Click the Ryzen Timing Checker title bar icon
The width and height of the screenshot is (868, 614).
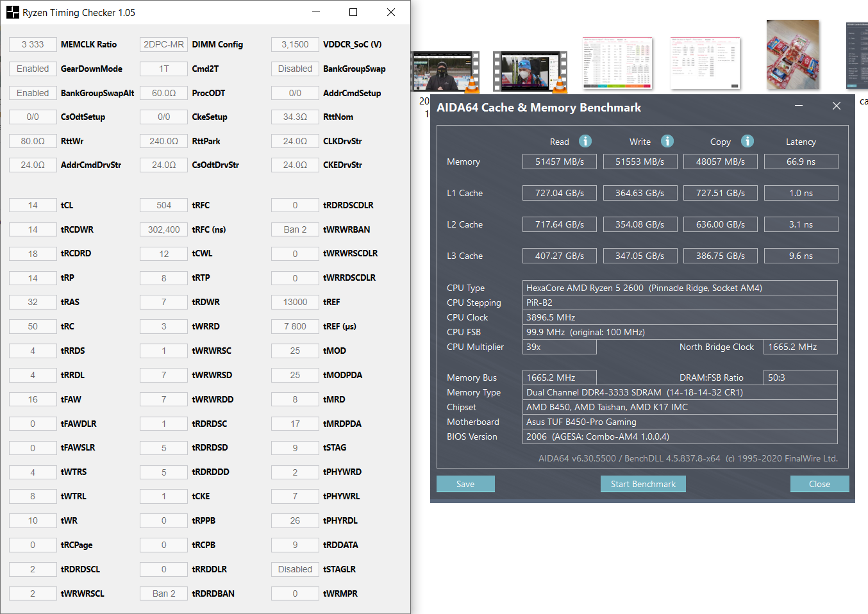coord(13,12)
